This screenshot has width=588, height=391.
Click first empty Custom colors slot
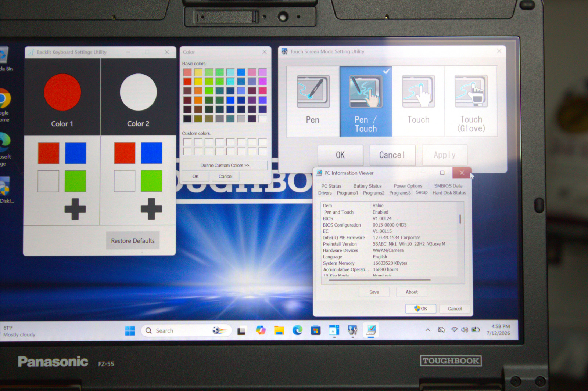(x=187, y=142)
